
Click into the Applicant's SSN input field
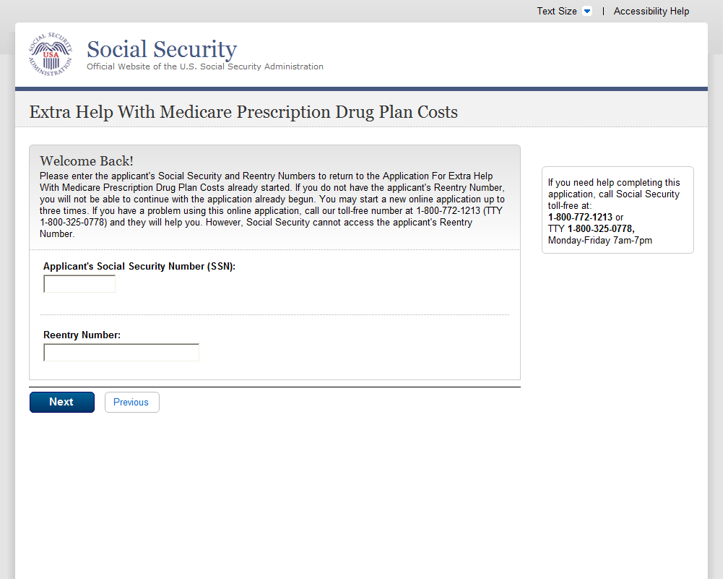click(79, 284)
